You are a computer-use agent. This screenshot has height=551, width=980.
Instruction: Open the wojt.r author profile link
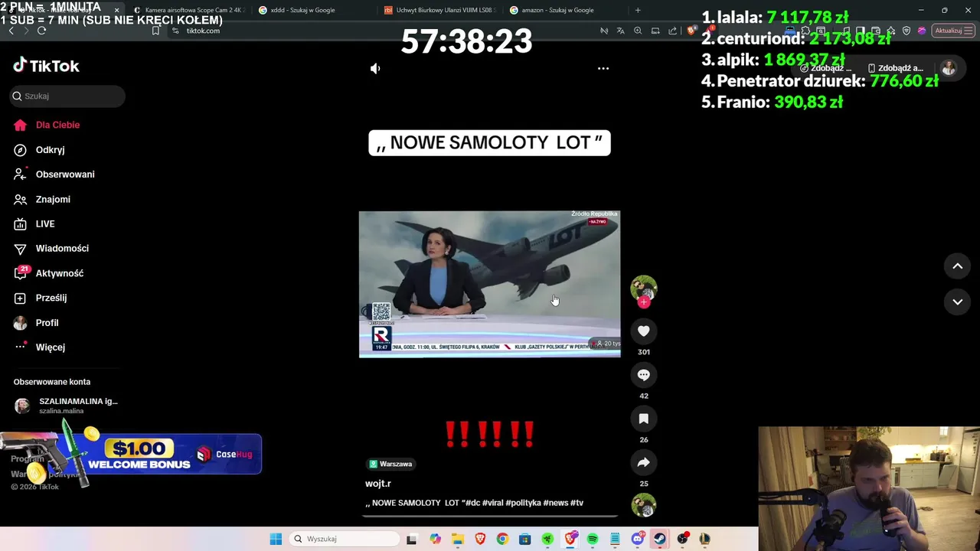pos(378,484)
